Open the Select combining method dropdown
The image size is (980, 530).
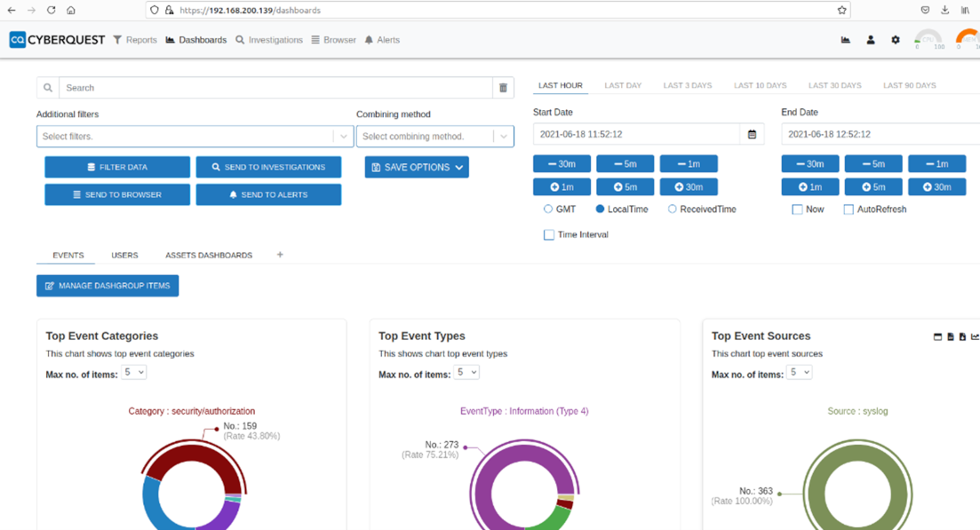point(435,136)
